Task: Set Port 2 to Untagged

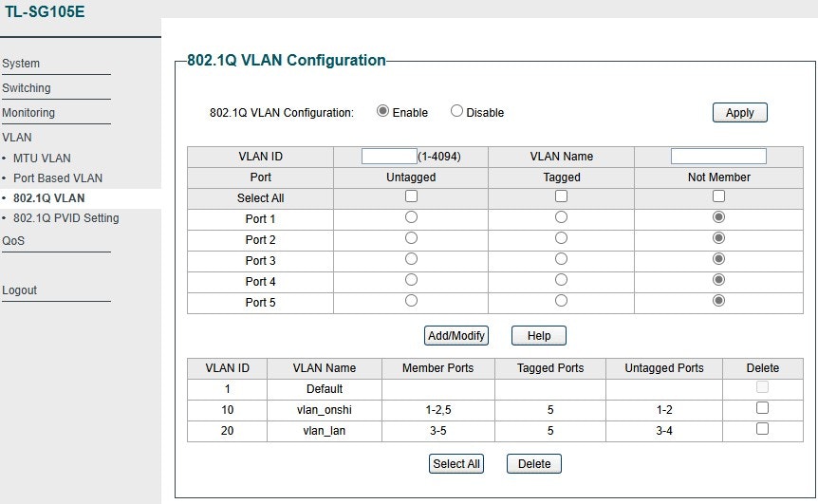Action: 411,238
